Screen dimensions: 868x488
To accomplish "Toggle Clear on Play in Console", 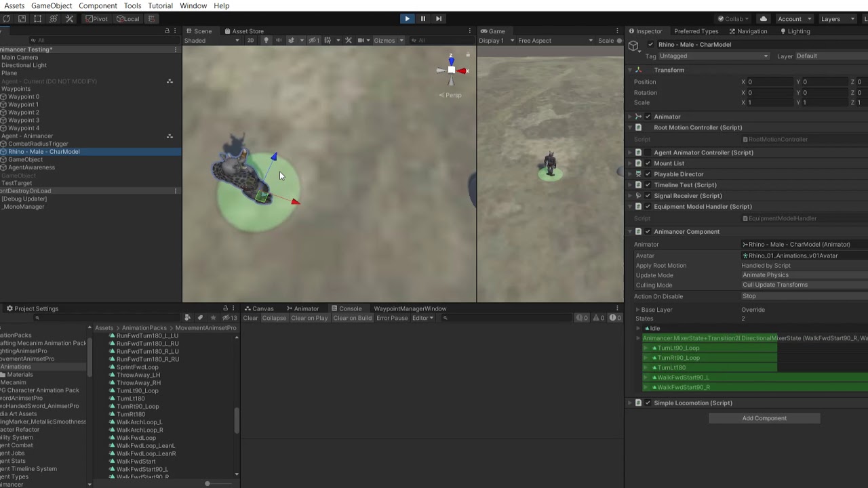I will (309, 318).
